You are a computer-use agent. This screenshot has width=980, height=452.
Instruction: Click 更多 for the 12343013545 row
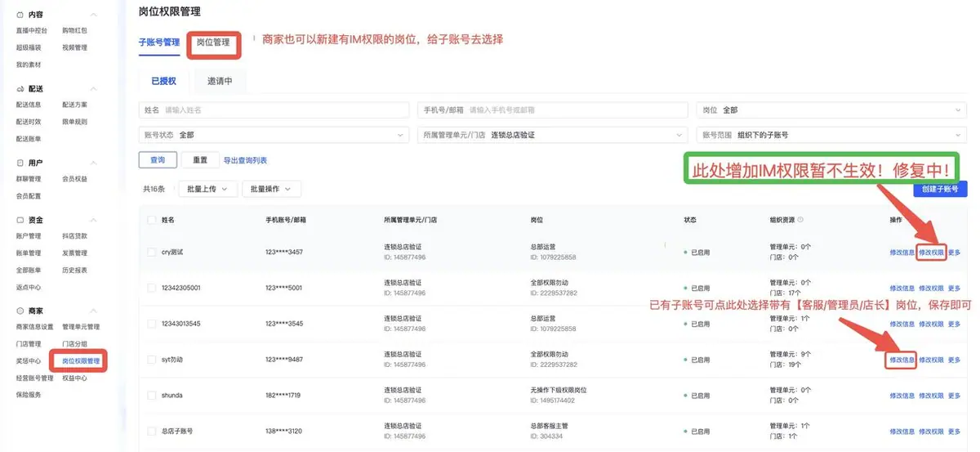pyautogui.click(x=954, y=324)
